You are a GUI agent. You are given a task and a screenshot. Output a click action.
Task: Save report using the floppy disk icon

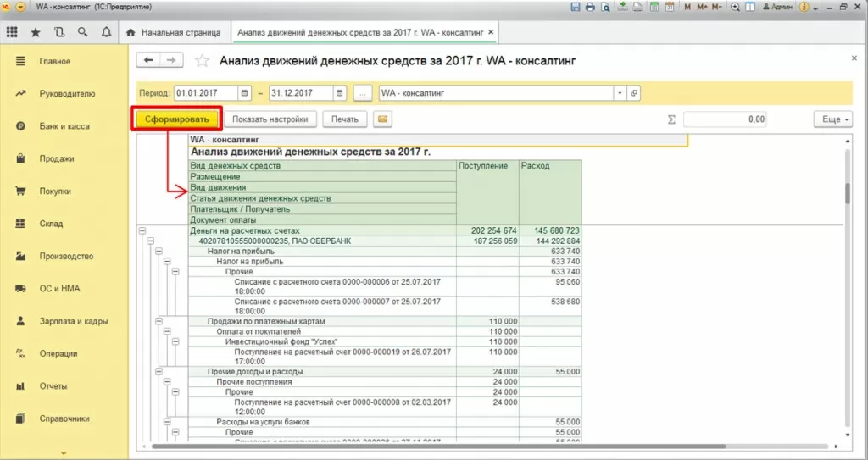[576, 7]
